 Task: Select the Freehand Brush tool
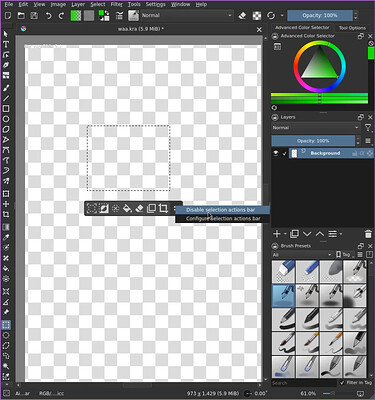click(x=6, y=88)
